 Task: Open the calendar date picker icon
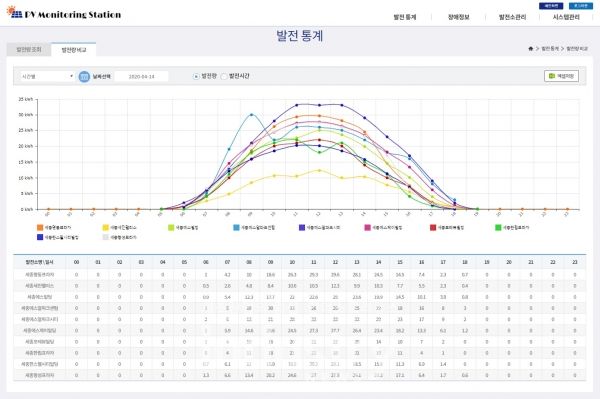(84, 77)
